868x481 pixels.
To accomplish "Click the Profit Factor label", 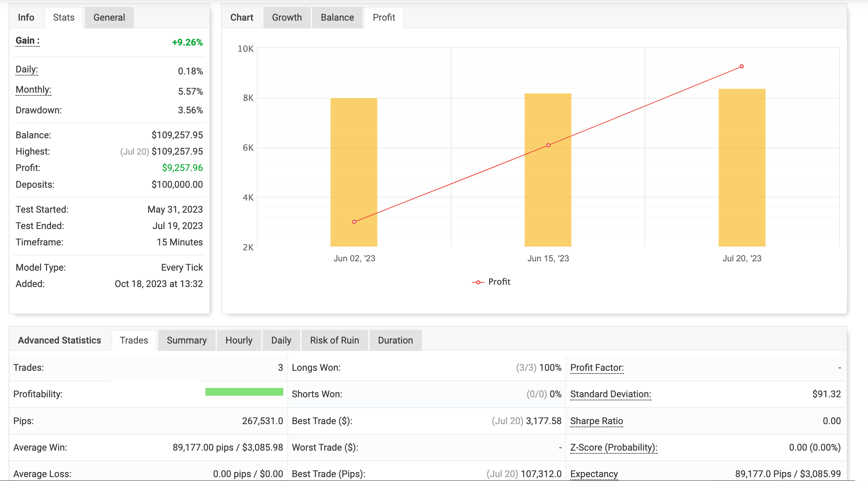I will pyautogui.click(x=597, y=368).
